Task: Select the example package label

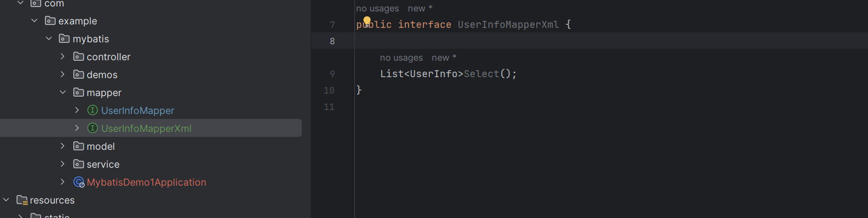Action: tap(78, 21)
